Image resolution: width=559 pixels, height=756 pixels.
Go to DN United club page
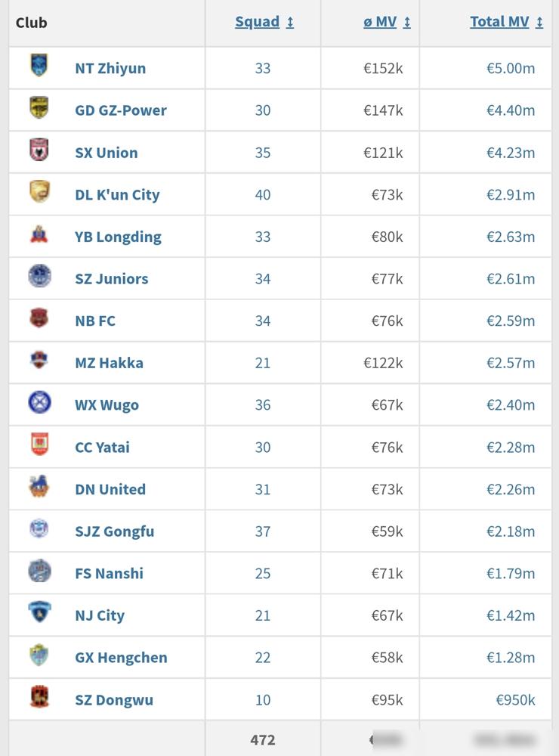click(110, 489)
